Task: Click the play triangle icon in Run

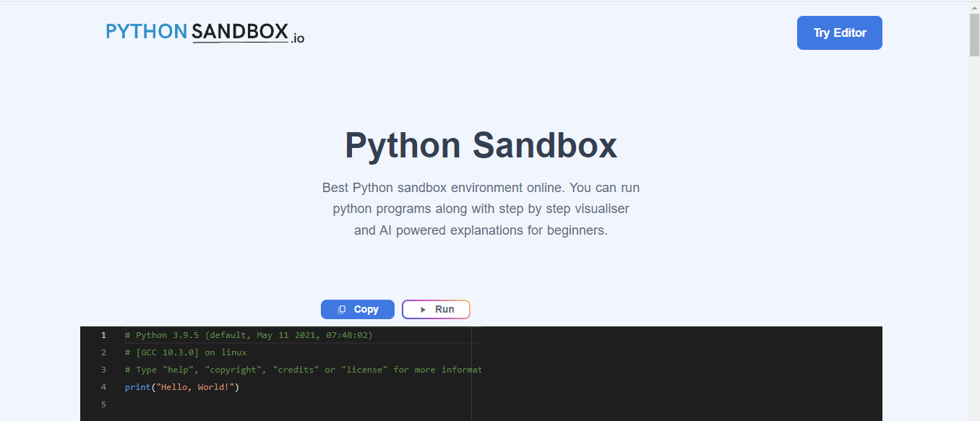Action: pyautogui.click(x=423, y=309)
